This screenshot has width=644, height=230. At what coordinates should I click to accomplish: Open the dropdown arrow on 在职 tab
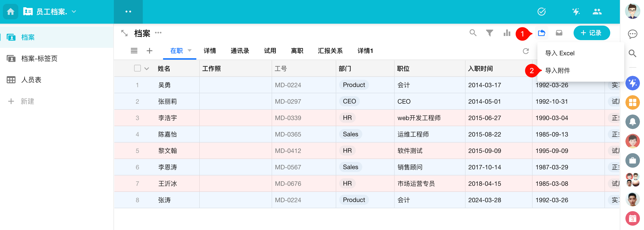[x=190, y=50]
